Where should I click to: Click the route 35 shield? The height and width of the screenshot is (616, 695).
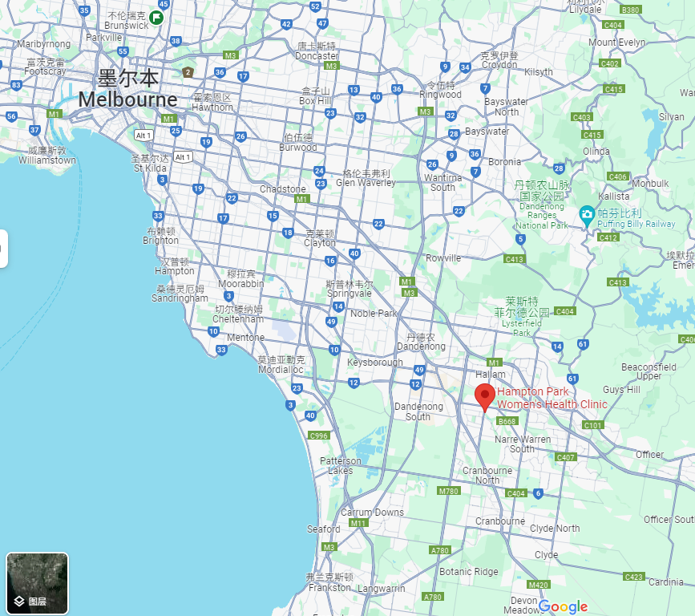[84, 10]
